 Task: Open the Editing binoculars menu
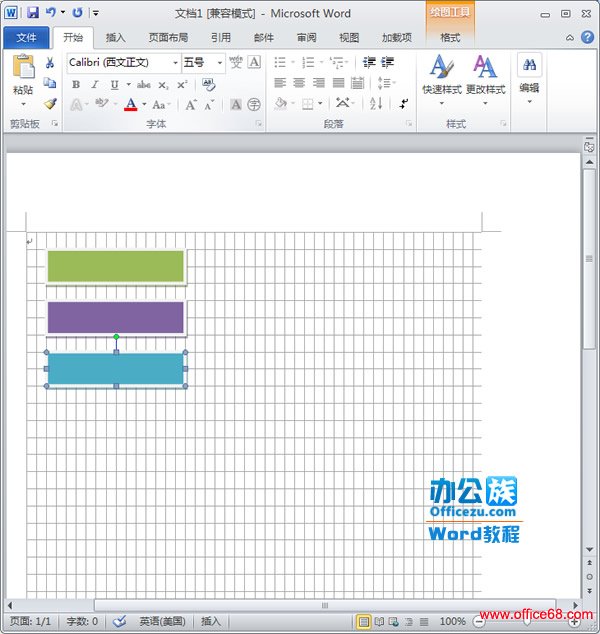pos(529,78)
